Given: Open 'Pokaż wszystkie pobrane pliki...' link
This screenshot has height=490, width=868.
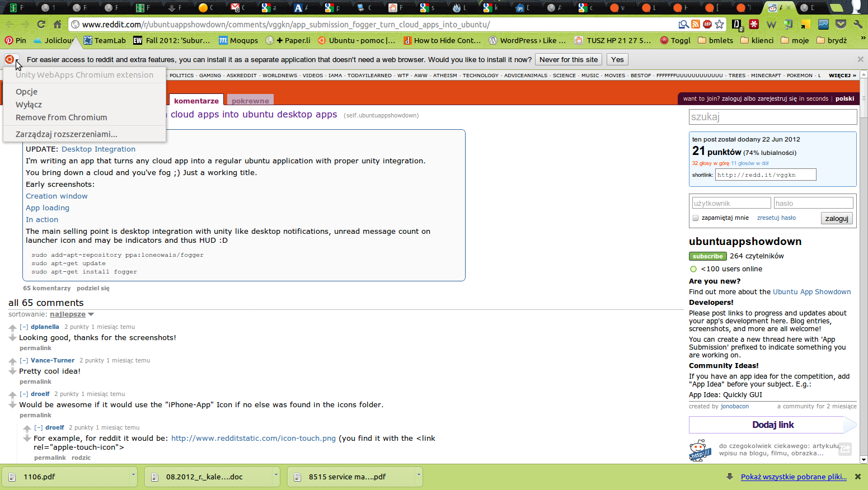Looking at the screenshot, I should pos(794,477).
